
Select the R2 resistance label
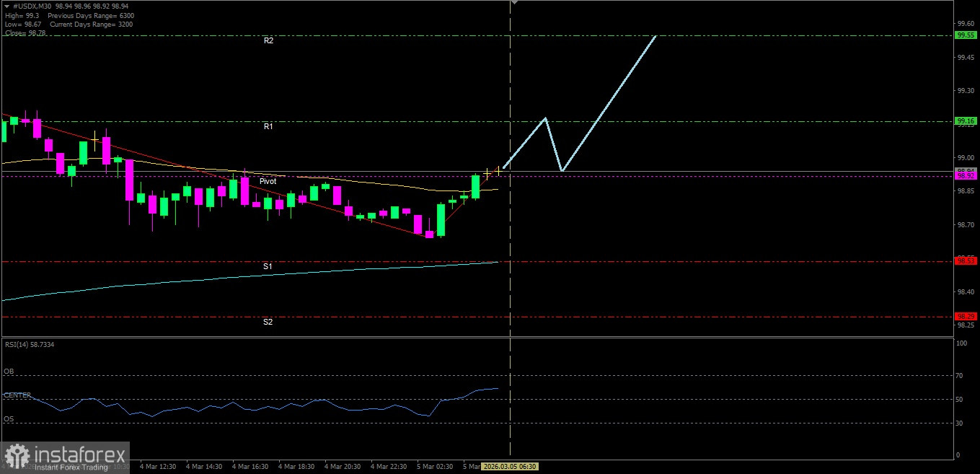(x=268, y=41)
